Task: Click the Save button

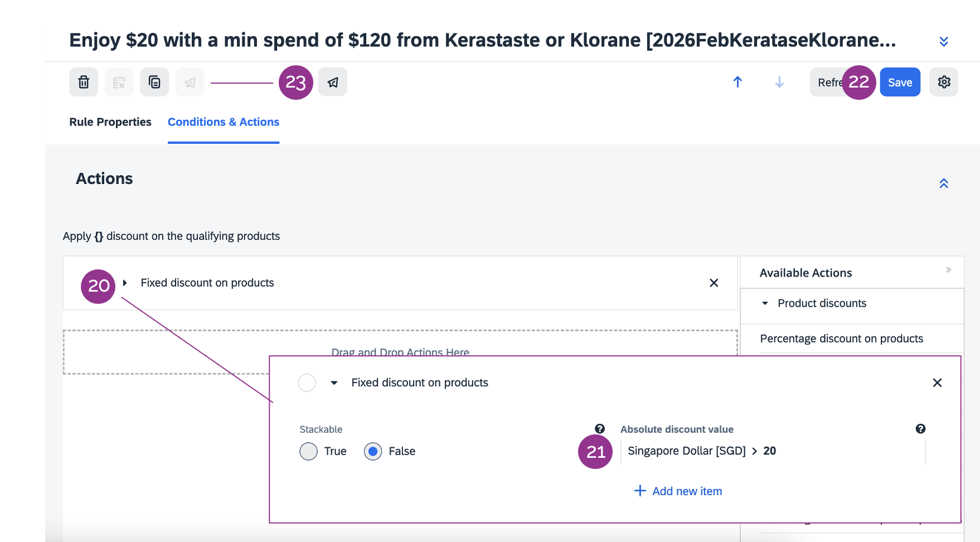Action: click(x=900, y=83)
